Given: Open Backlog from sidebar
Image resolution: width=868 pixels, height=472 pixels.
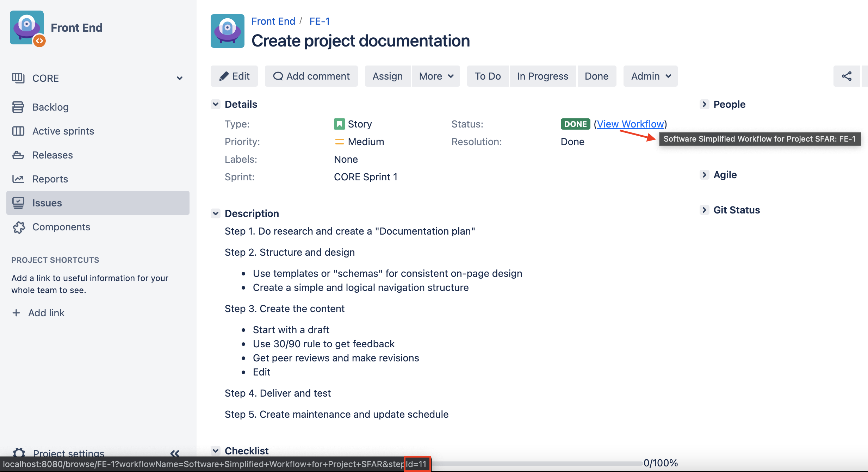Looking at the screenshot, I should (x=50, y=107).
